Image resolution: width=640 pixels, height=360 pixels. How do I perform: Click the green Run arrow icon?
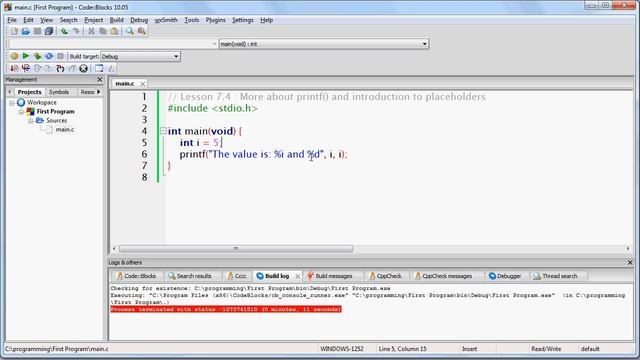(x=26, y=56)
